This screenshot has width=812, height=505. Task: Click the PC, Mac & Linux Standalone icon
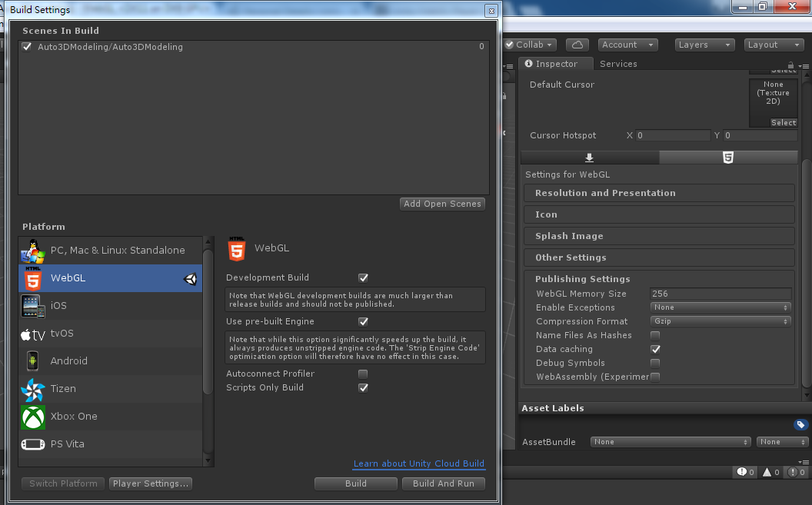point(33,251)
